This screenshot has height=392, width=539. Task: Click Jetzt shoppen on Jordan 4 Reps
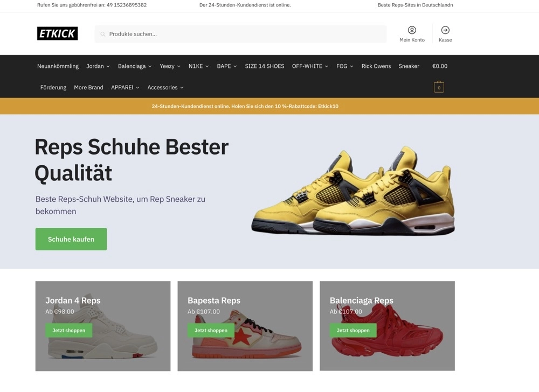tap(69, 330)
